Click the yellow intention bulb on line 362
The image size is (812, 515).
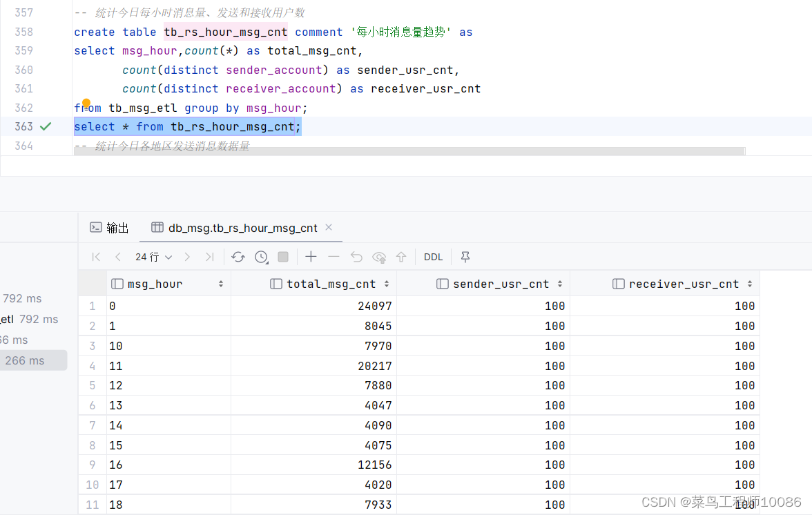coord(86,103)
